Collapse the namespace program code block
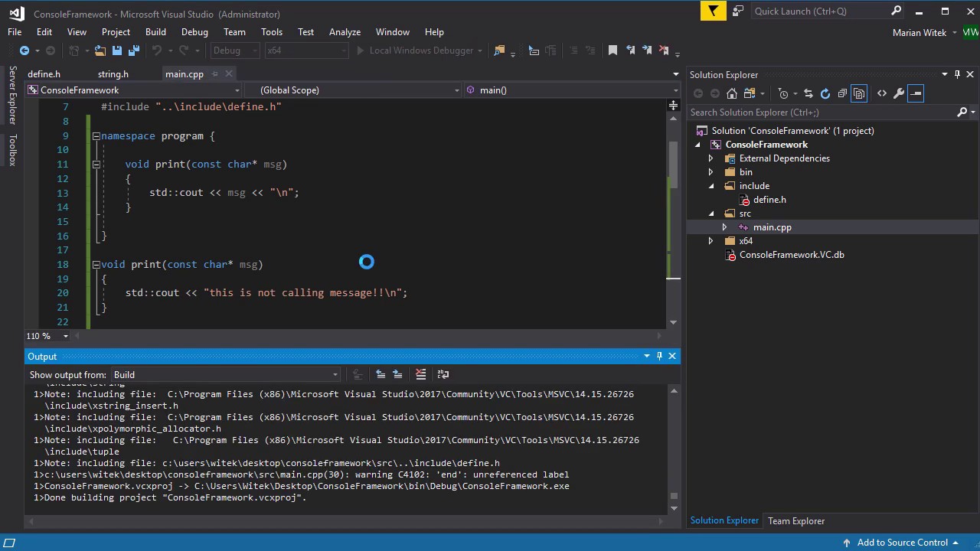This screenshot has height=551, width=980. point(96,135)
